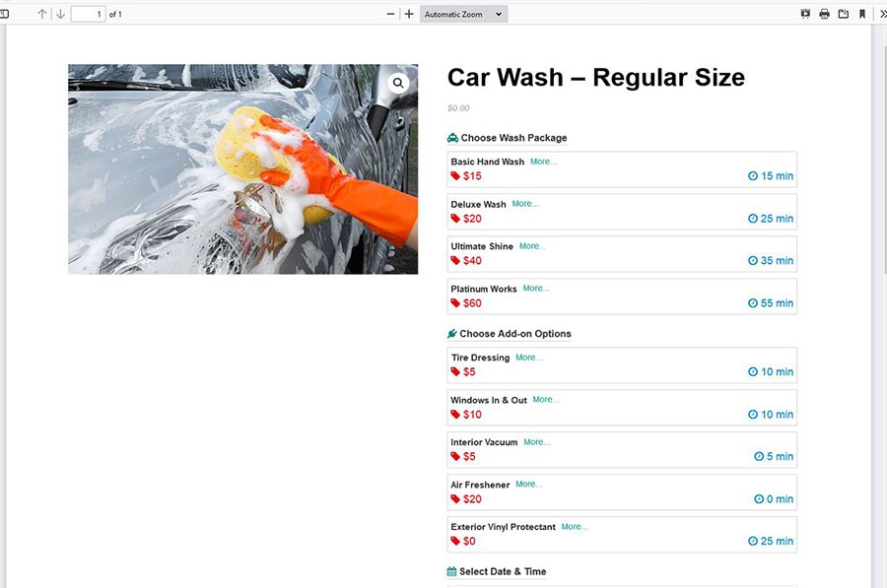Image resolution: width=887 pixels, height=588 pixels.
Task: Print the document using printer icon
Action: [x=824, y=14]
